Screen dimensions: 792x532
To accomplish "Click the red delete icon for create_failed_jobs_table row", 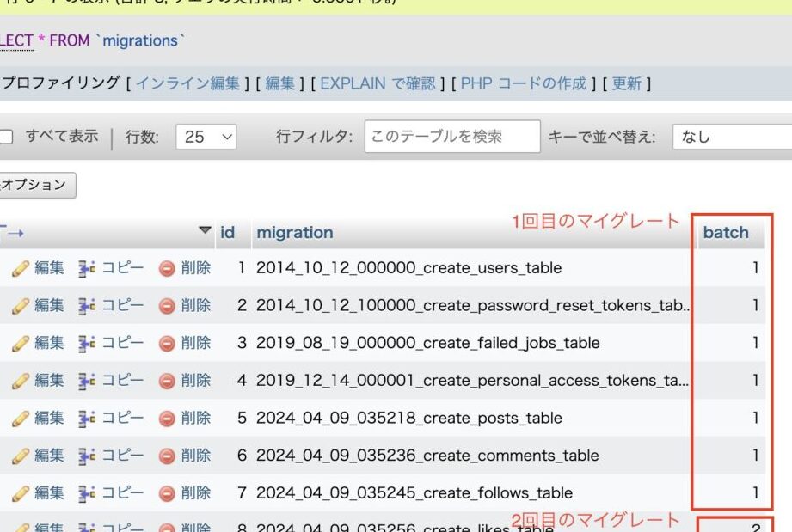I will pos(167,343).
